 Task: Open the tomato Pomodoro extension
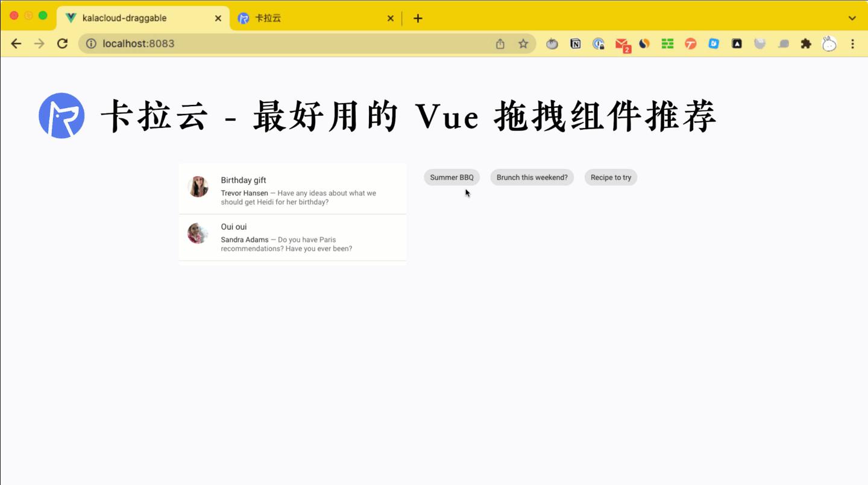click(552, 43)
